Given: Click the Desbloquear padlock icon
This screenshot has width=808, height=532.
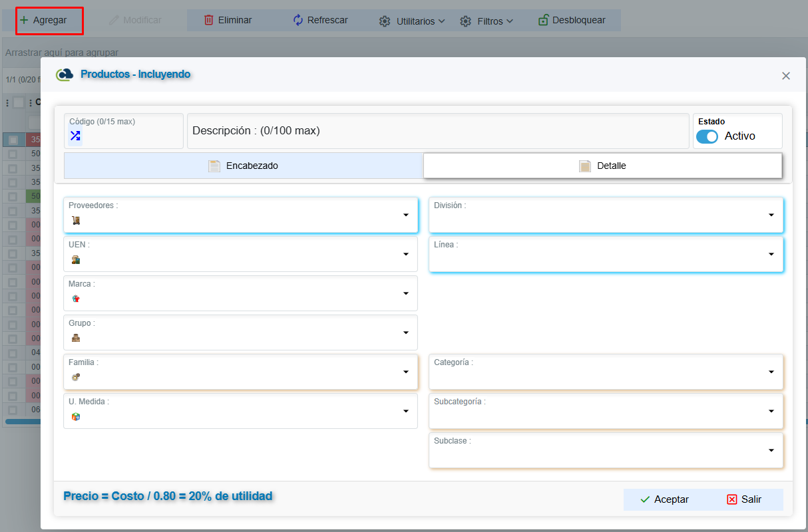Looking at the screenshot, I should (x=544, y=20).
